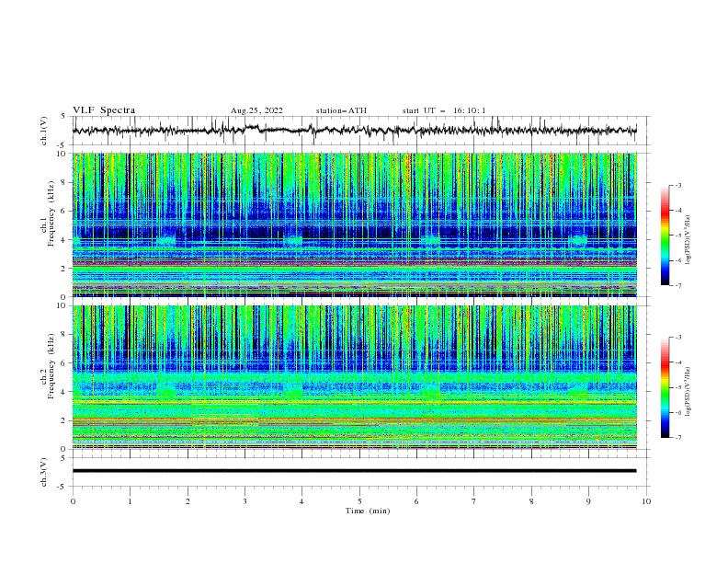This screenshot has width=728, height=563.
Task: Click the "ch.1(V)" axis label
Action: pos(44,131)
